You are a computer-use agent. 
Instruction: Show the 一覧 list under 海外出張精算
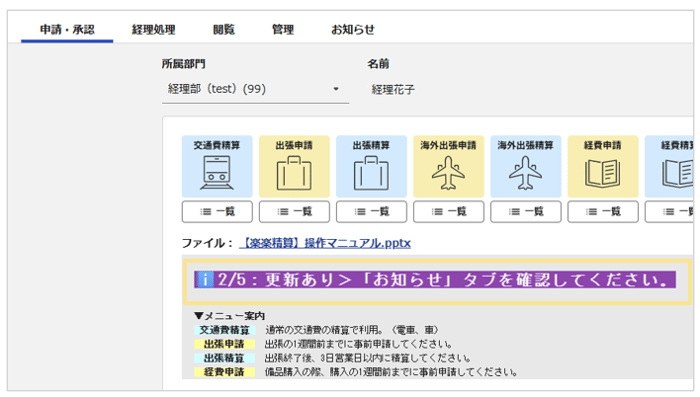(x=526, y=212)
